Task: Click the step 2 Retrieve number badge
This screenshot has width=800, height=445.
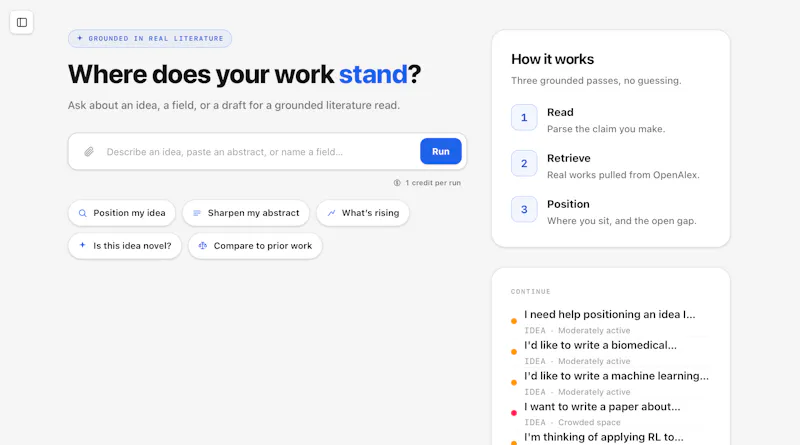Action: pyautogui.click(x=524, y=164)
